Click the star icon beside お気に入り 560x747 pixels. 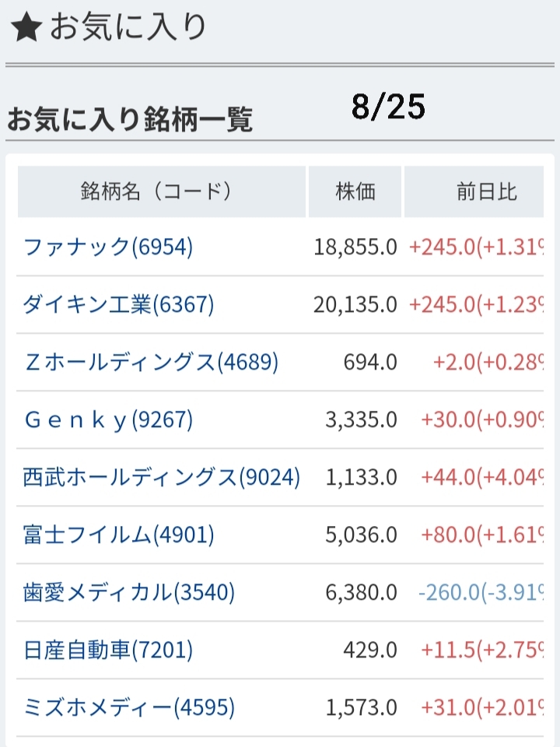click(x=26, y=28)
